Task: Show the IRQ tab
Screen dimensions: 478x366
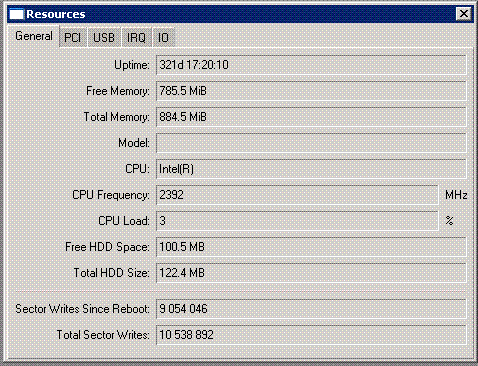Action: [x=136, y=37]
